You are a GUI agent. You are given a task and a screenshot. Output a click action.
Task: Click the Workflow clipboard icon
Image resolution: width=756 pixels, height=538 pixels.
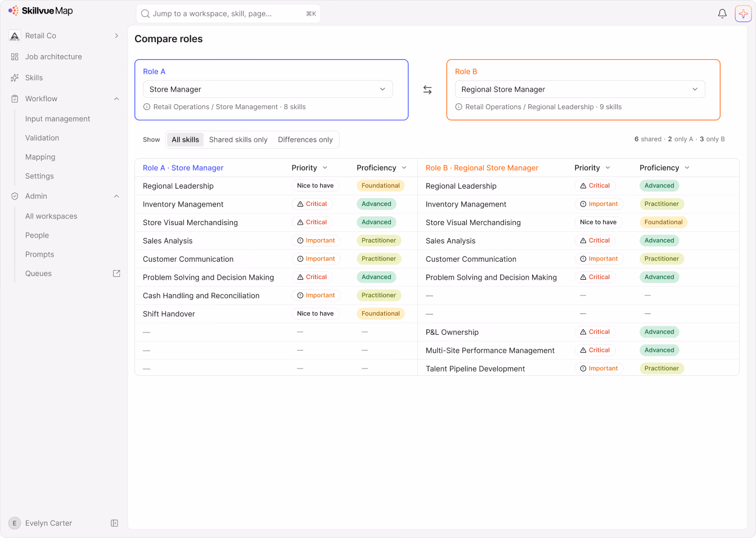point(15,99)
